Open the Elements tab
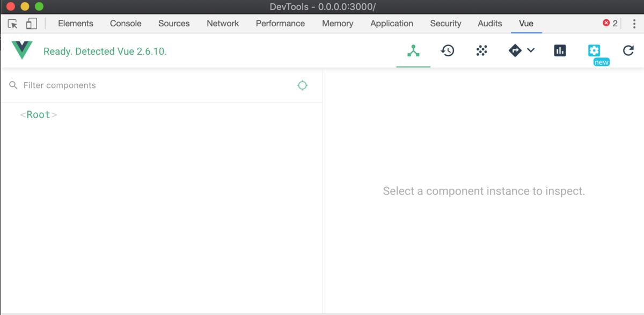644x315 pixels. (76, 24)
